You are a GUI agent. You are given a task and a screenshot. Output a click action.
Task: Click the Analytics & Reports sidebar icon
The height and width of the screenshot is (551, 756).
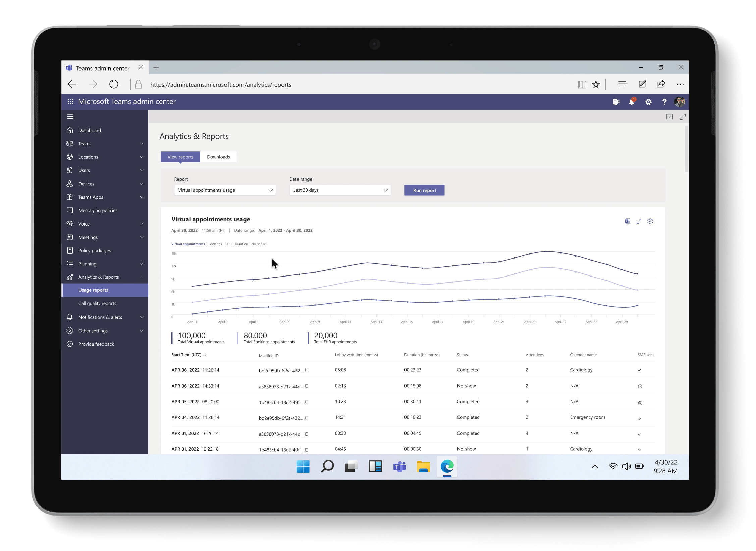coord(70,277)
